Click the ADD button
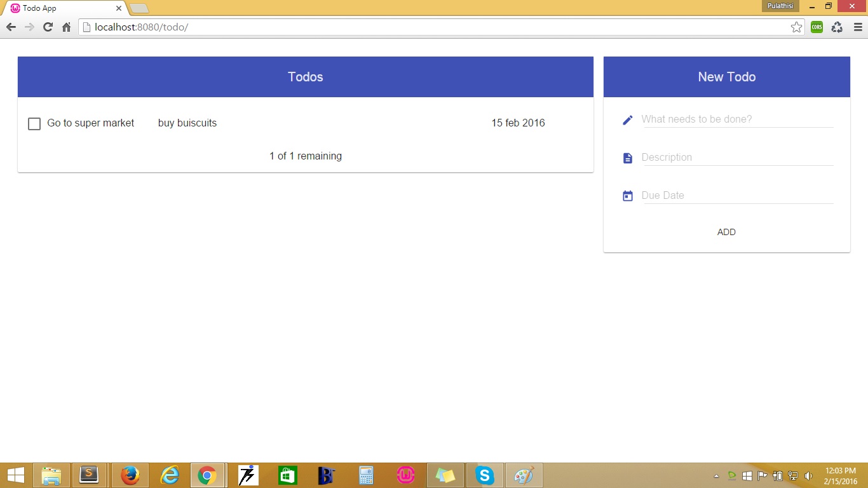 tap(726, 232)
